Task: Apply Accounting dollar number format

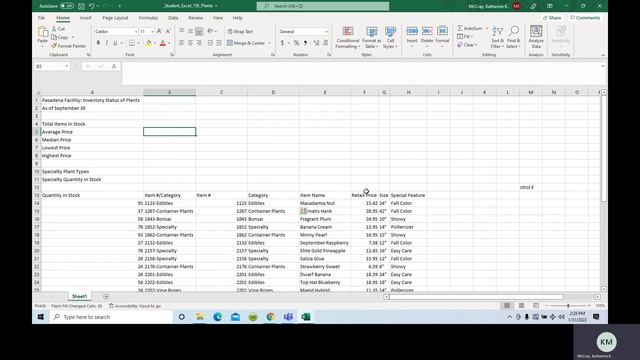Action: (282, 43)
